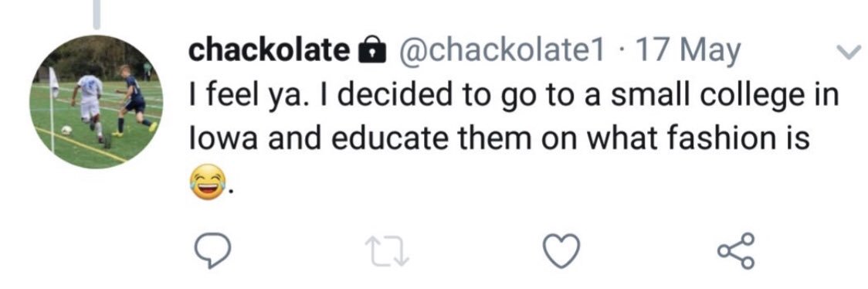Click the thread connector line above the avatar
868x289 pixels.
click(x=97, y=14)
